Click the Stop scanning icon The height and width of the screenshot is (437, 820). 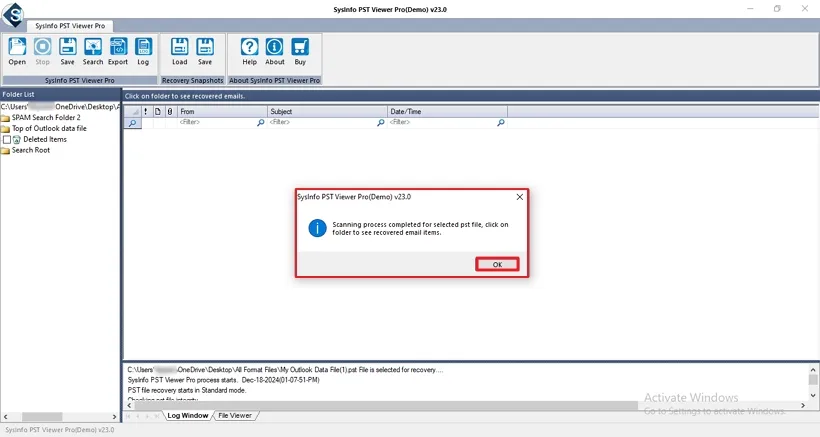pos(42,51)
